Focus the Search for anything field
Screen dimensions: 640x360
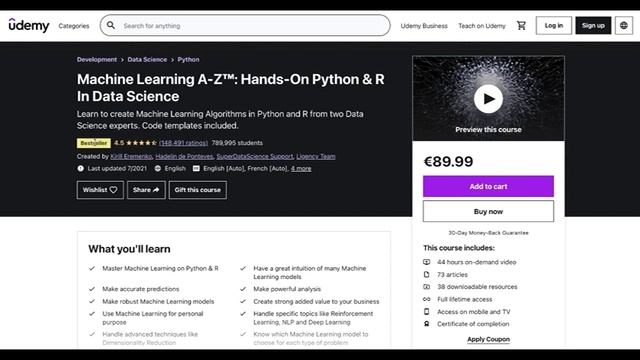pos(245,25)
